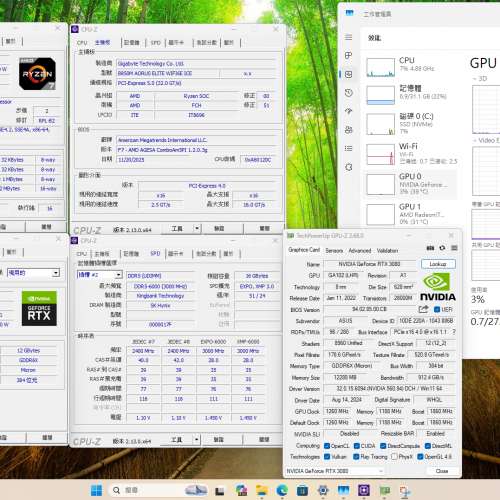Click Close button in GPU-Z
This screenshot has height=500, width=500.
(442, 471)
